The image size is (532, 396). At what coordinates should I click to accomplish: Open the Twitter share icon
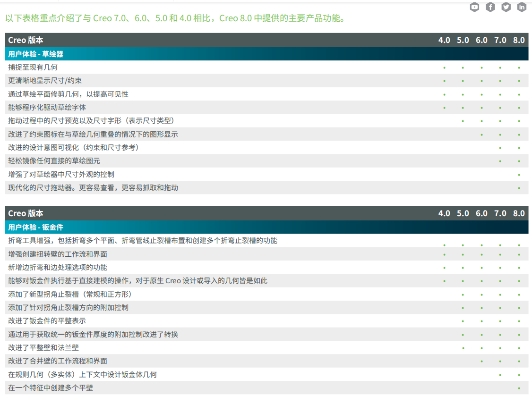(x=506, y=7)
